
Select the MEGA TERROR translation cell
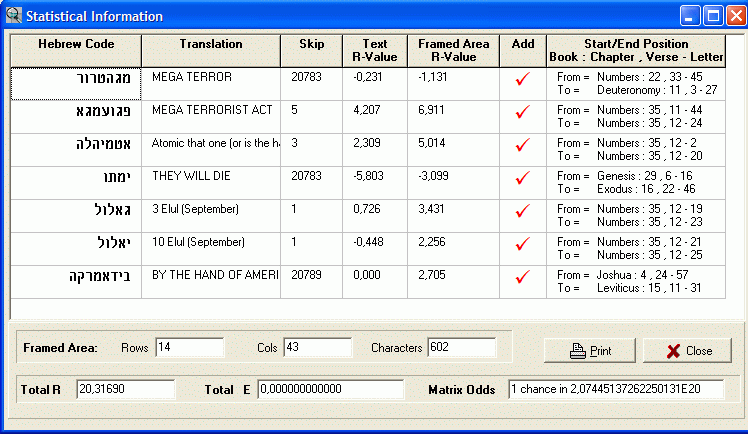point(211,84)
